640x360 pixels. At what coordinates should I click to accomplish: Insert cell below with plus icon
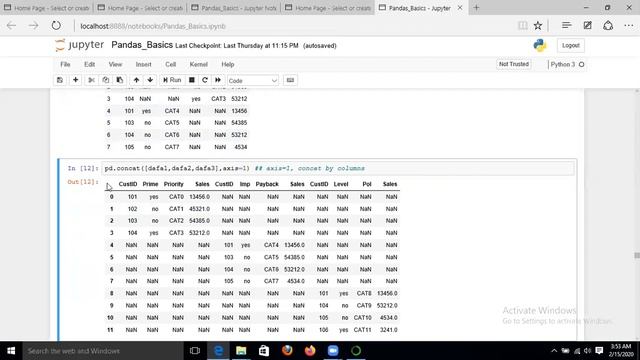76,80
